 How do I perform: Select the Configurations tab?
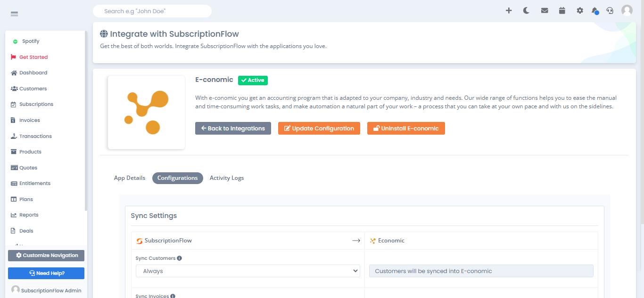(x=178, y=178)
